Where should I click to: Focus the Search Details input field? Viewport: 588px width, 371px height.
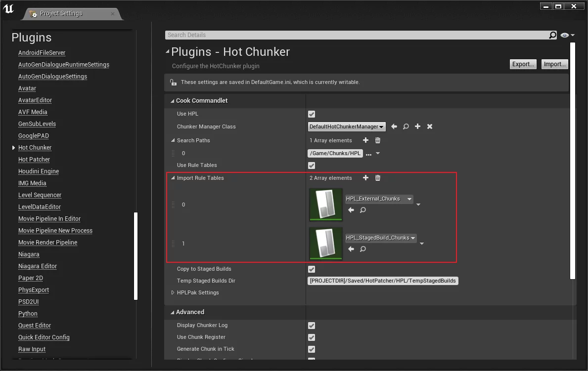[356, 35]
